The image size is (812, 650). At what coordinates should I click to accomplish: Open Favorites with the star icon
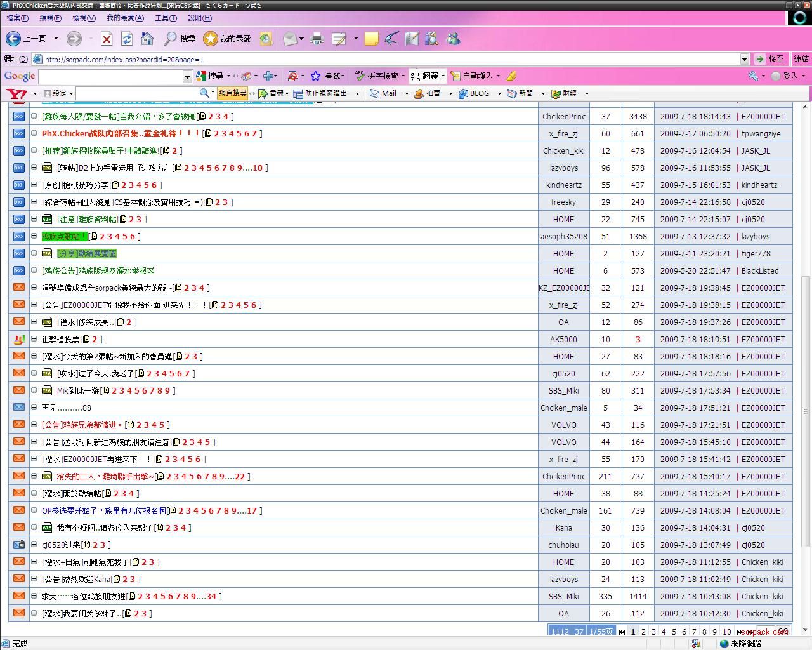pos(211,39)
